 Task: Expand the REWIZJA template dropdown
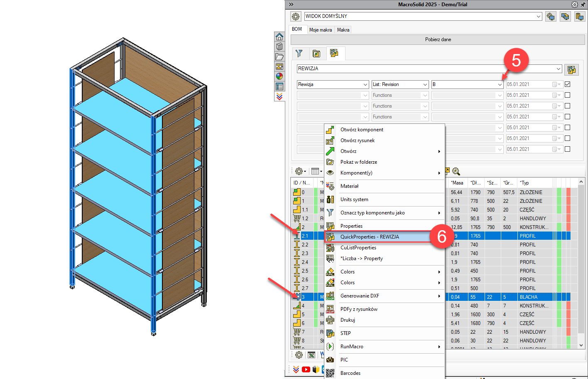(x=559, y=69)
